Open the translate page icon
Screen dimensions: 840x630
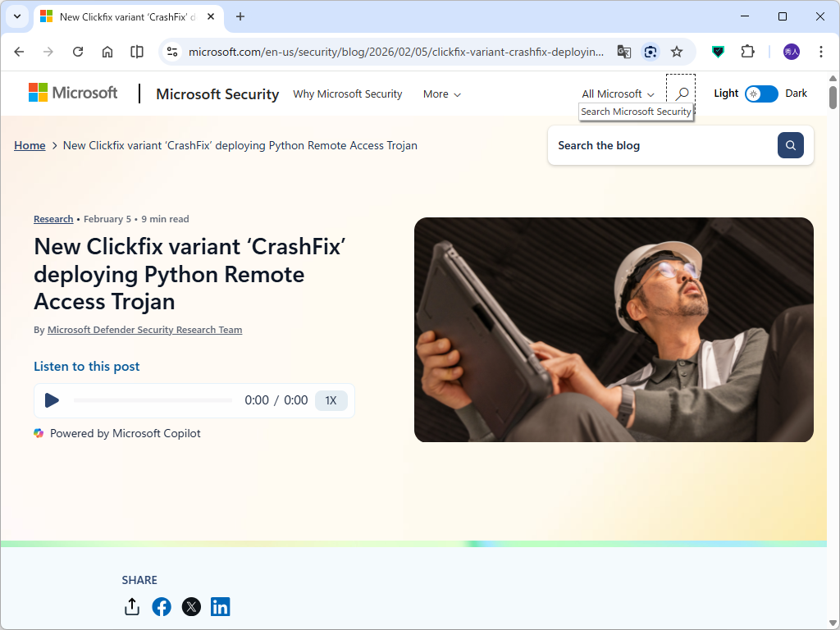[624, 52]
